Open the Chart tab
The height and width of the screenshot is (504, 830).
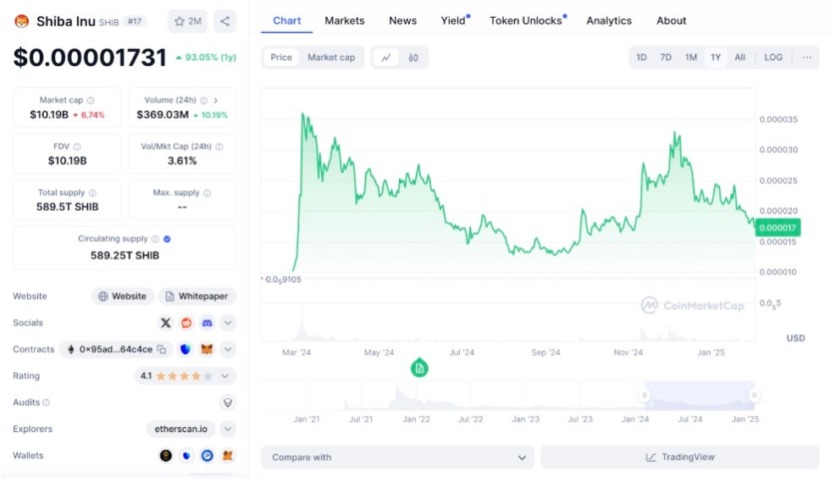(287, 20)
